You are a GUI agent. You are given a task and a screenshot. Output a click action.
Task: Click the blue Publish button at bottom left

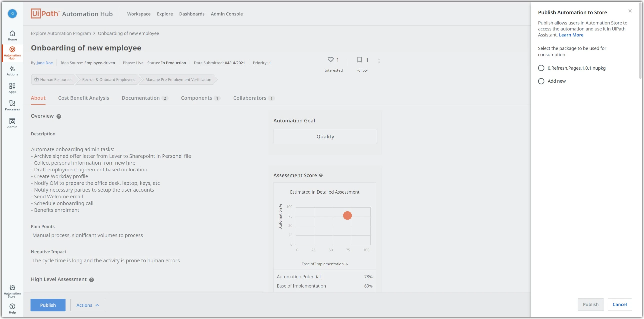point(48,305)
